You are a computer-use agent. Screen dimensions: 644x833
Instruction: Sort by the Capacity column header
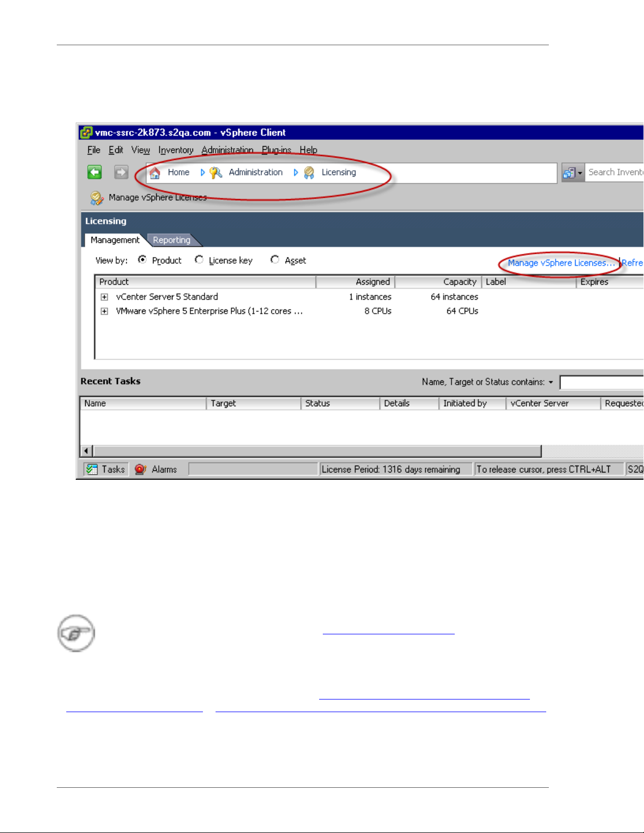pyautogui.click(x=438, y=282)
